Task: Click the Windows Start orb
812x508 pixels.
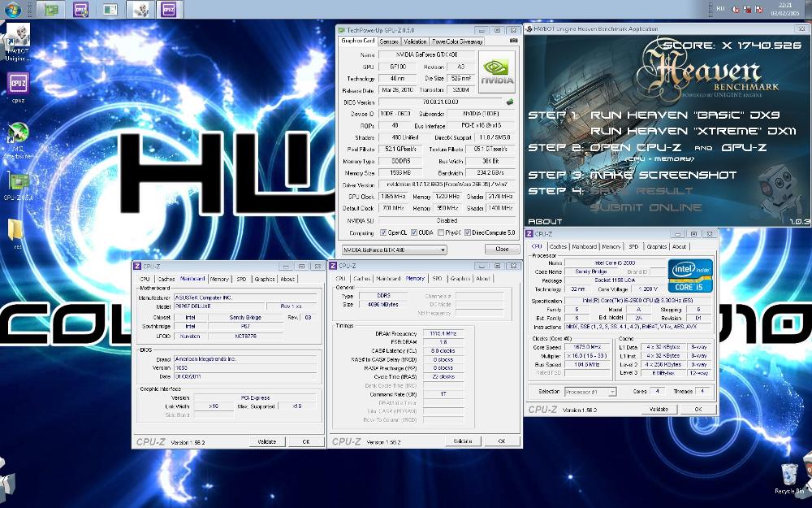Action: 11,10
